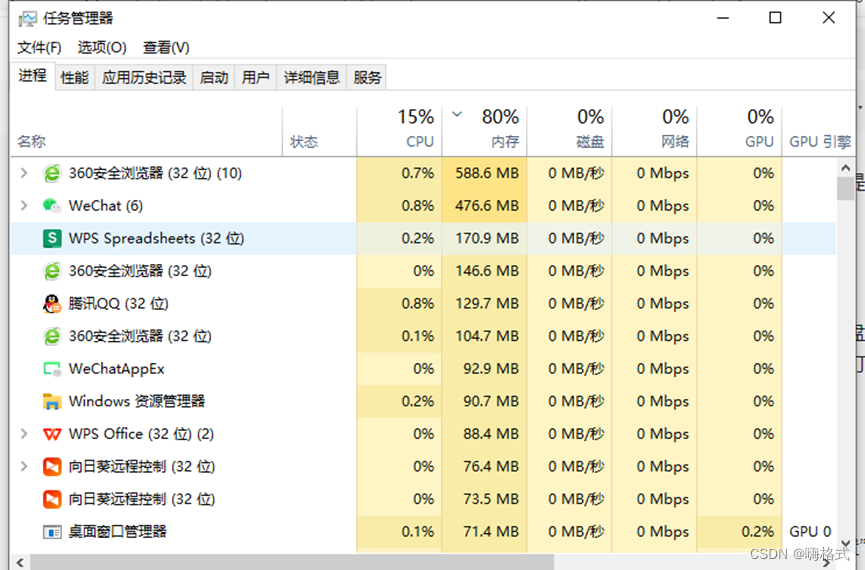Sort by the 15% CPU column header
The width and height of the screenshot is (865, 570).
399,131
